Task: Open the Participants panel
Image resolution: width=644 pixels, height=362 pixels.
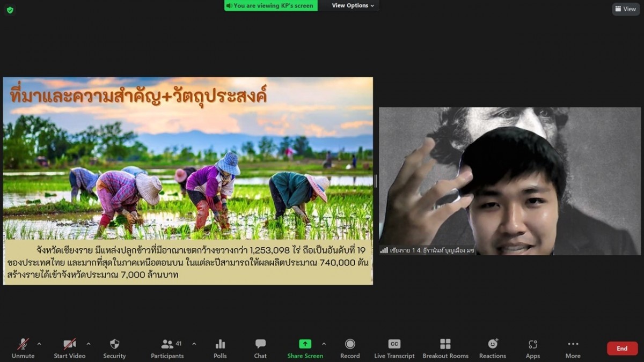Action: click(x=167, y=349)
